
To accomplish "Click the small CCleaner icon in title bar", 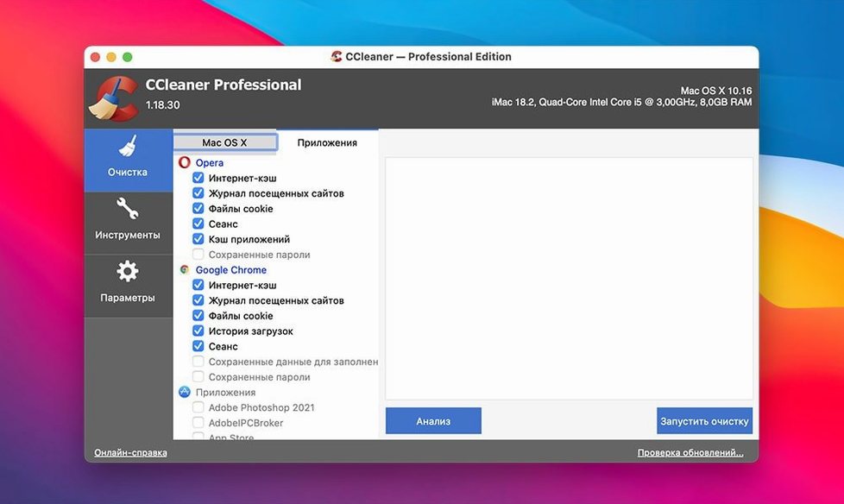I will (x=337, y=57).
